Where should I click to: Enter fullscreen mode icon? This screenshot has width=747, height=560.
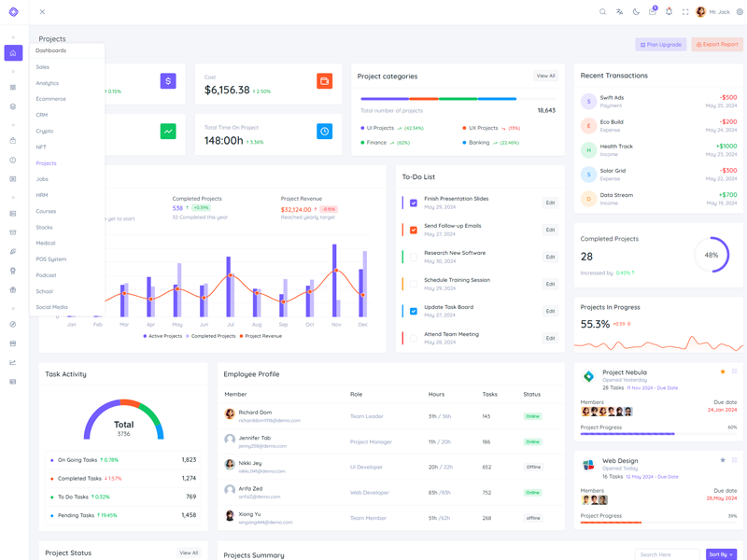[x=685, y=12]
